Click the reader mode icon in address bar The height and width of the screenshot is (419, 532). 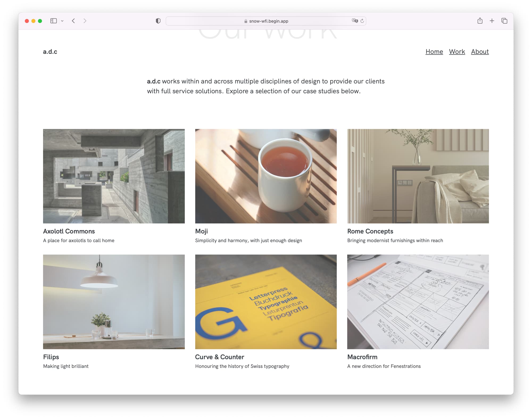click(354, 20)
